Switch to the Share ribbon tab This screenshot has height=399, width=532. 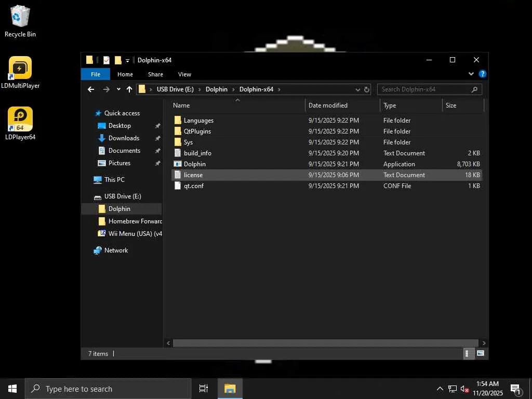[155, 74]
